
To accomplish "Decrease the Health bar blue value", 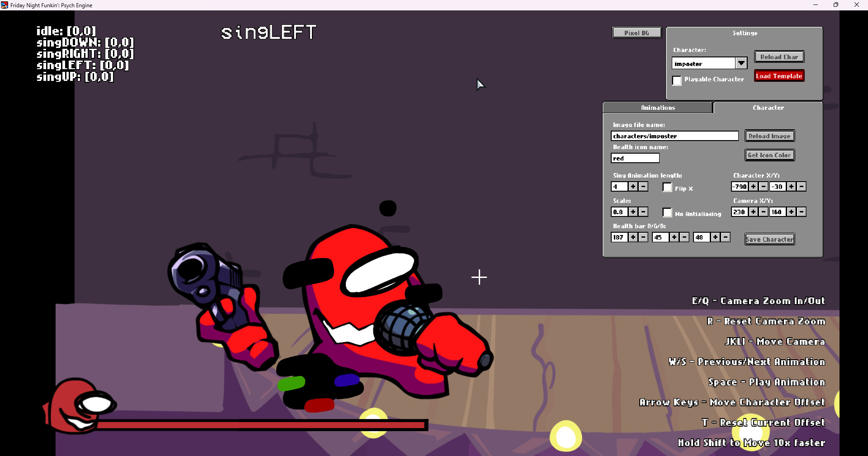I will click(x=726, y=237).
